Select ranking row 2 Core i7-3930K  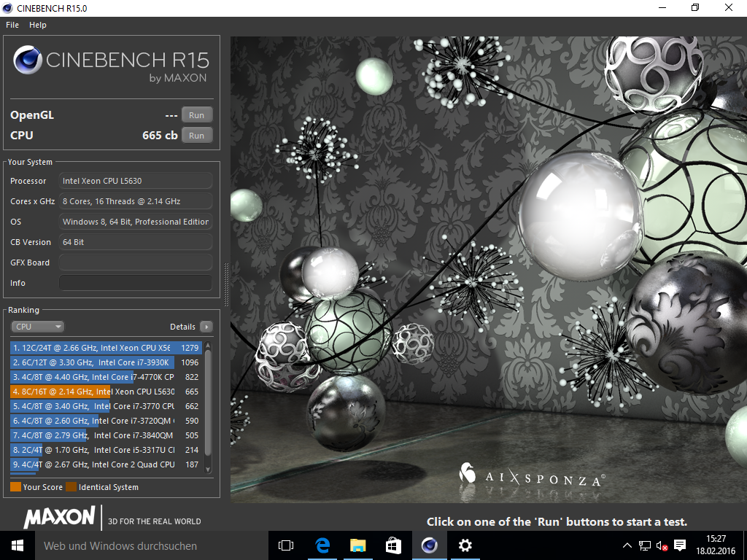107,362
